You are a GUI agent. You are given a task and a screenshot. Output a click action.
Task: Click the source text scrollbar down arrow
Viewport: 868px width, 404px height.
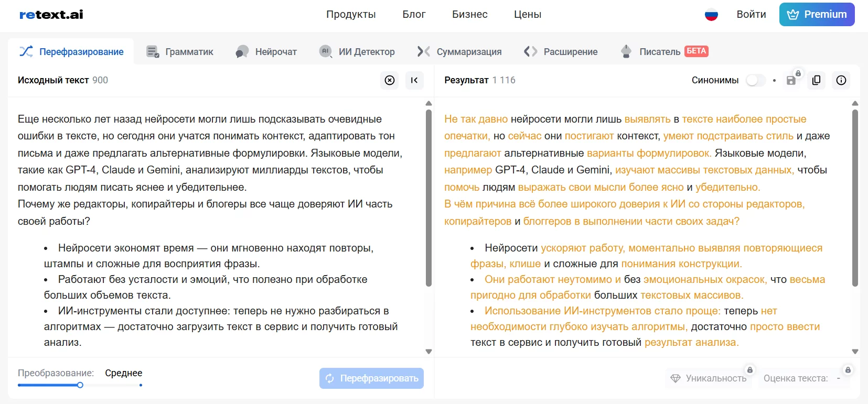point(428,352)
